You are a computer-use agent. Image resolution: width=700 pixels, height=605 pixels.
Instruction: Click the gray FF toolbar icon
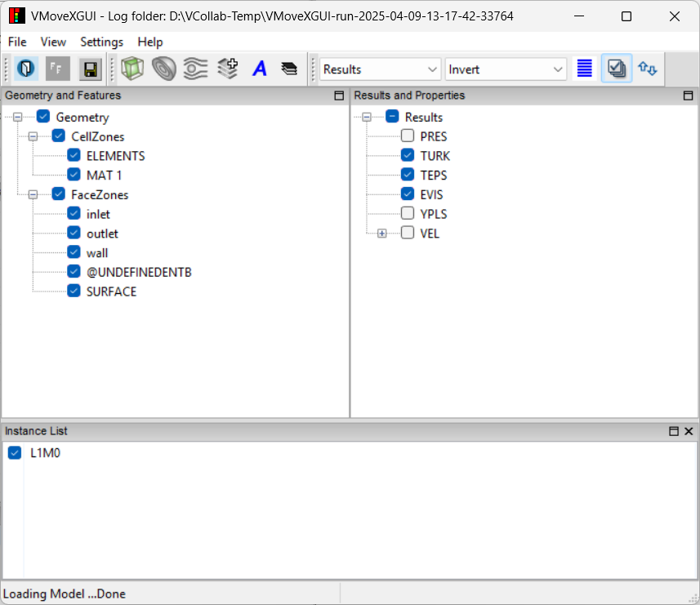pos(58,69)
